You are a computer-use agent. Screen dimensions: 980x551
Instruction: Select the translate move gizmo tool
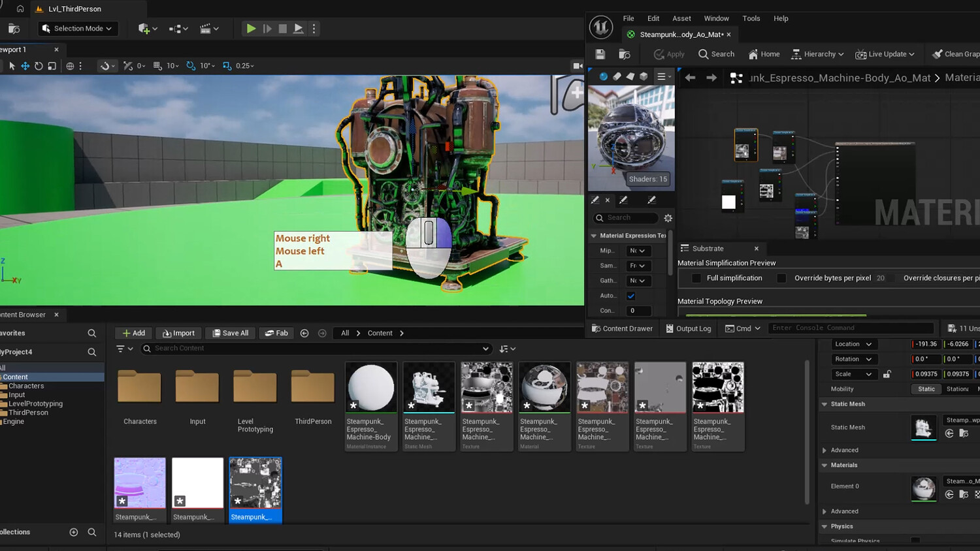tap(25, 66)
